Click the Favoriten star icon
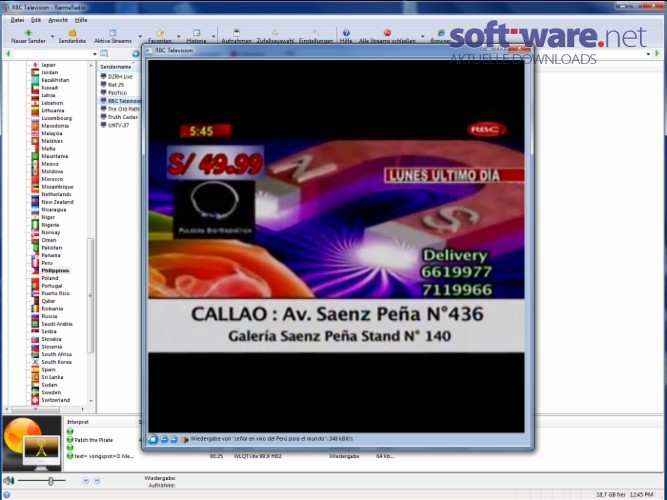The image size is (667, 500). (160, 33)
